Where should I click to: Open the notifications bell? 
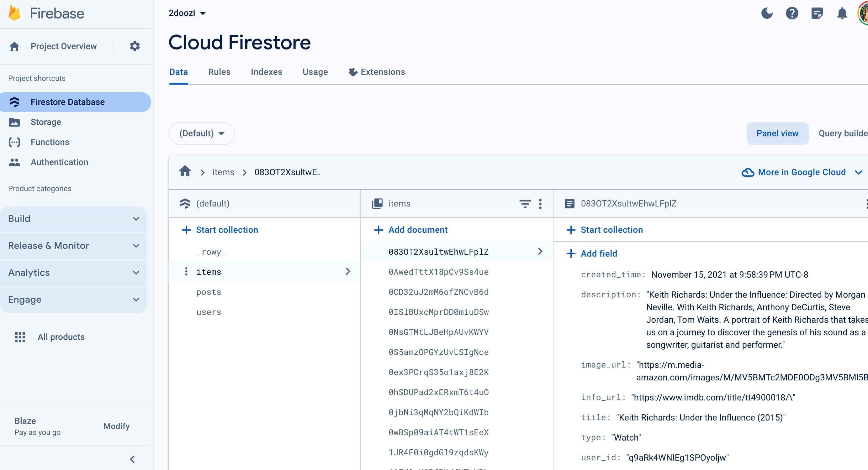842,13
